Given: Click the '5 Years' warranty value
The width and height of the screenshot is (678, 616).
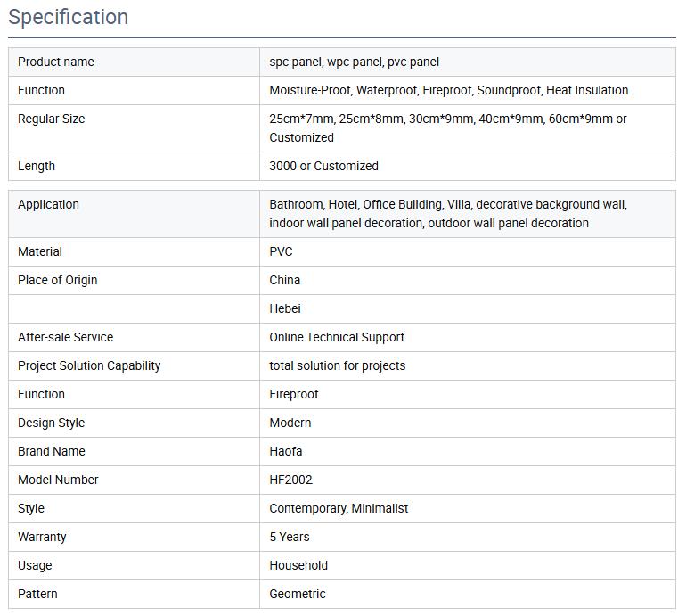Looking at the screenshot, I should [290, 537].
